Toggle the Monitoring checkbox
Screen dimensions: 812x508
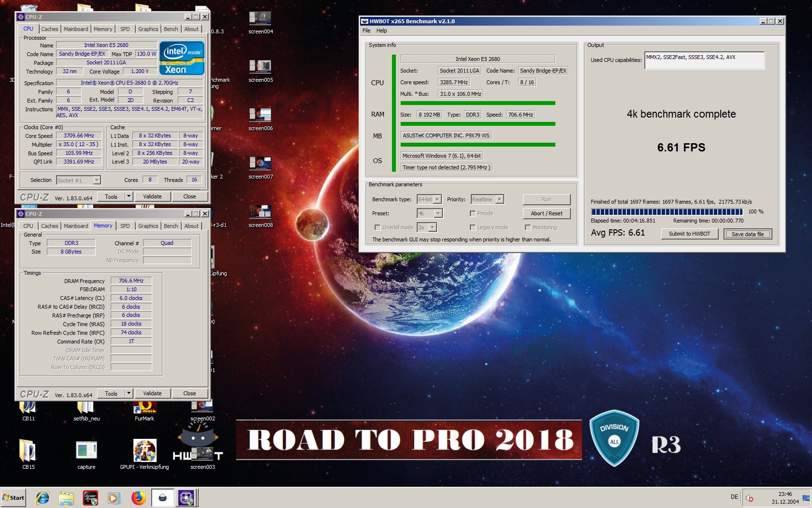pyautogui.click(x=528, y=227)
